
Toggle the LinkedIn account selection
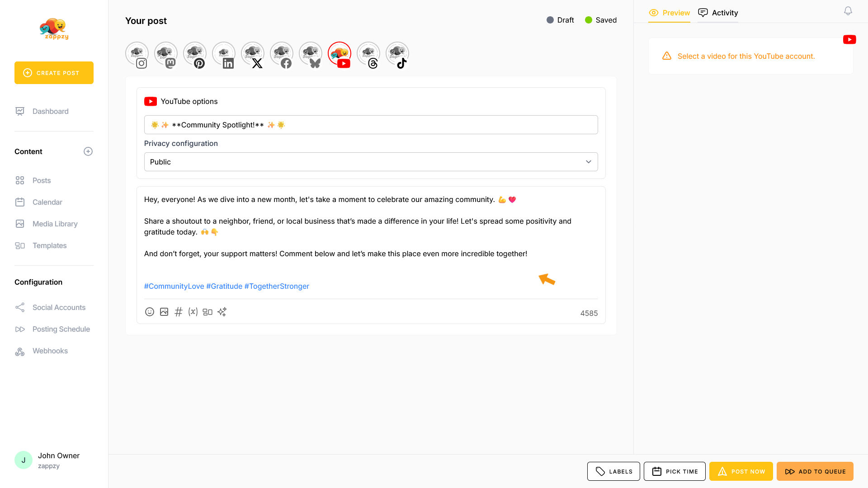pos(224,54)
